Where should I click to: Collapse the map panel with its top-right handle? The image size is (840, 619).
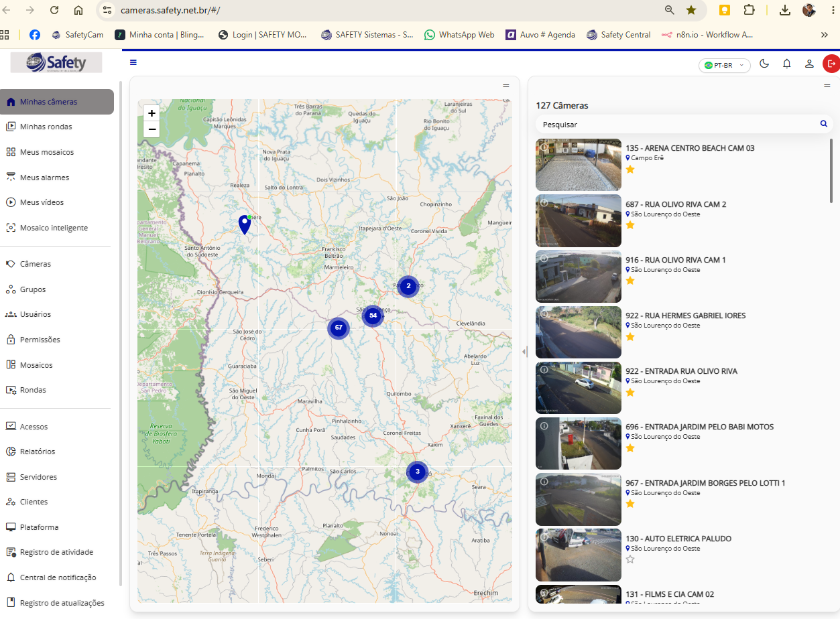point(506,86)
